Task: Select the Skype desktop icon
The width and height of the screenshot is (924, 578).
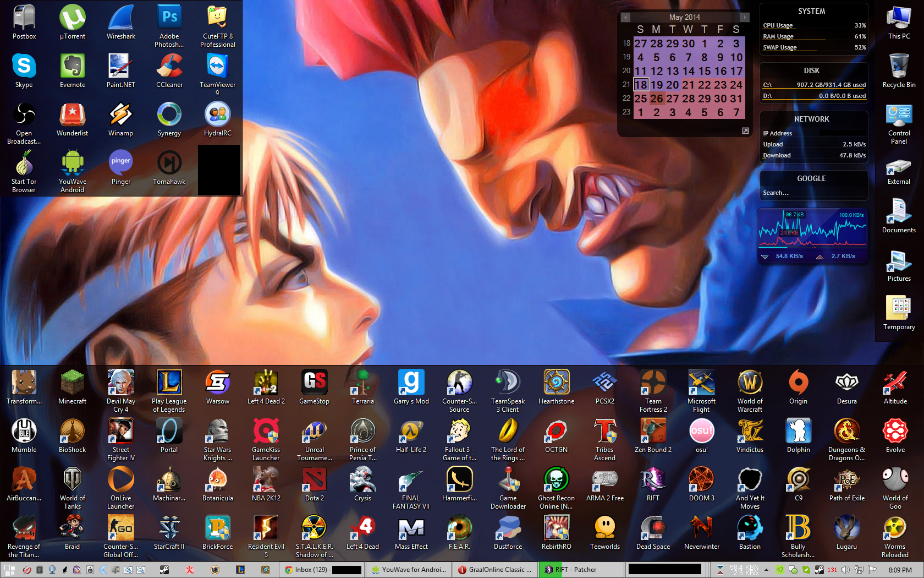Action: coord(24,70)
